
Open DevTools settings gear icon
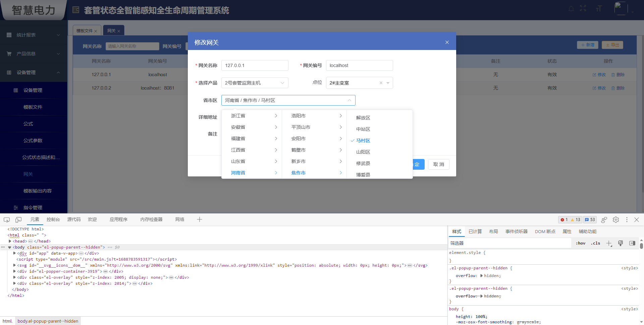[616, 220]
